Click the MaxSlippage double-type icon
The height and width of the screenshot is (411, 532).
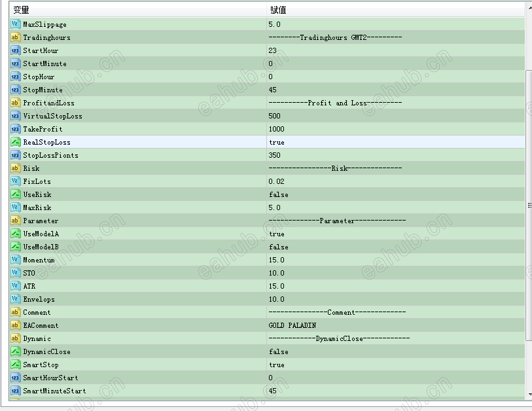(15, 24)
